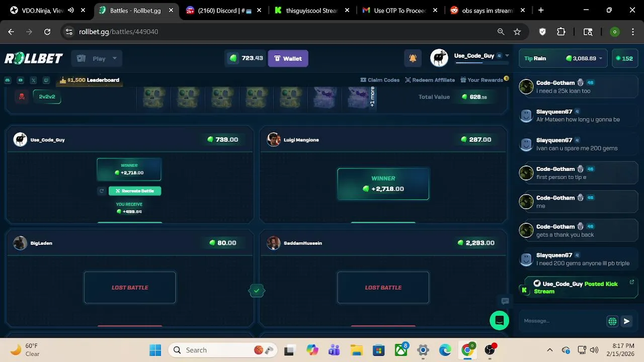Open the $1,500 Leaderboard link

(90, 80)
